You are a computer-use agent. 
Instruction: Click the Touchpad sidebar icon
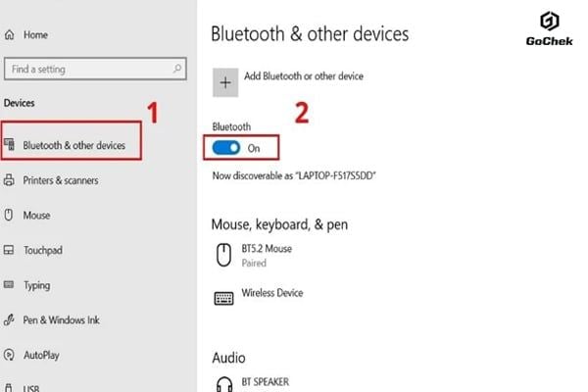tap(9, 250)
